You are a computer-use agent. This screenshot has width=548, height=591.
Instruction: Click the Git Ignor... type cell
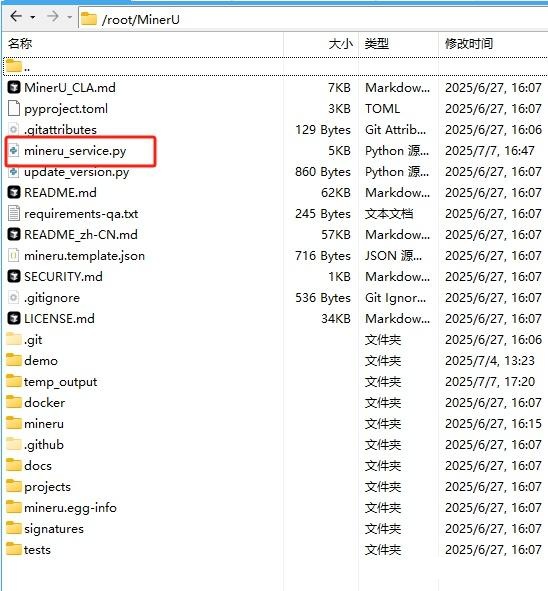(x=395, y=298)
